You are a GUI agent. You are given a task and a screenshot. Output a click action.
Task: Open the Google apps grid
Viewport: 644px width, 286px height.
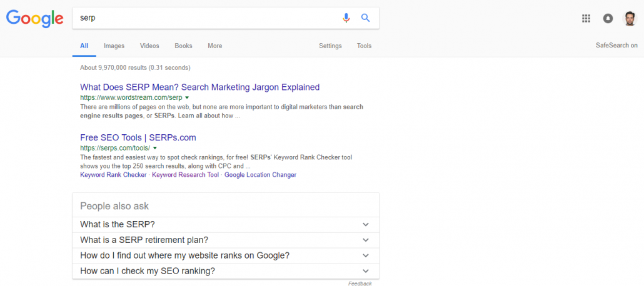click(586, 19)
